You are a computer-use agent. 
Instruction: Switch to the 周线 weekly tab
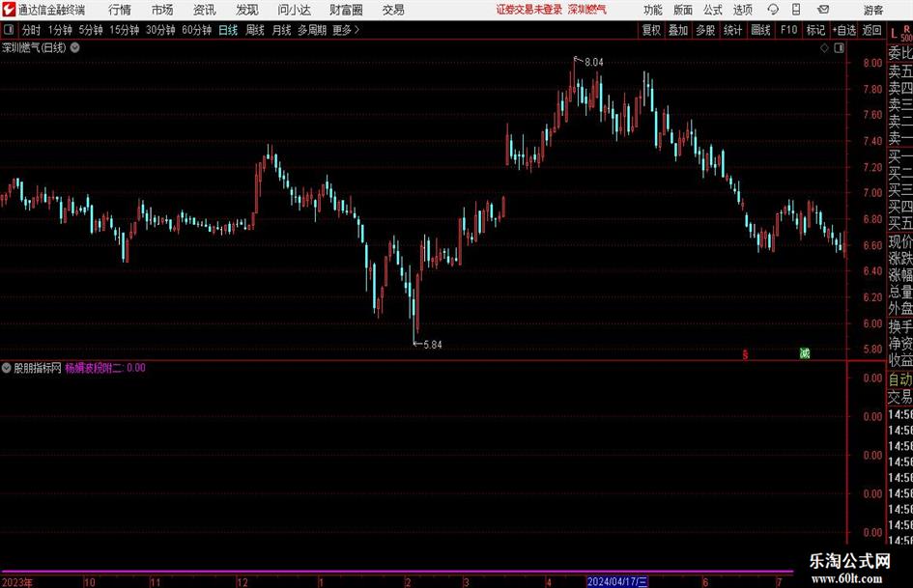[x=255, y=30]
